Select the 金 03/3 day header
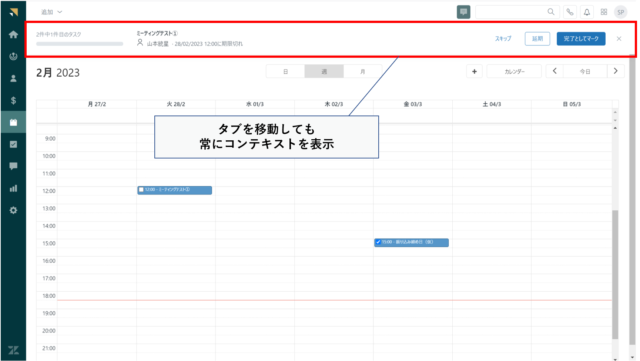Screen dimensions: 640x361 413,104
